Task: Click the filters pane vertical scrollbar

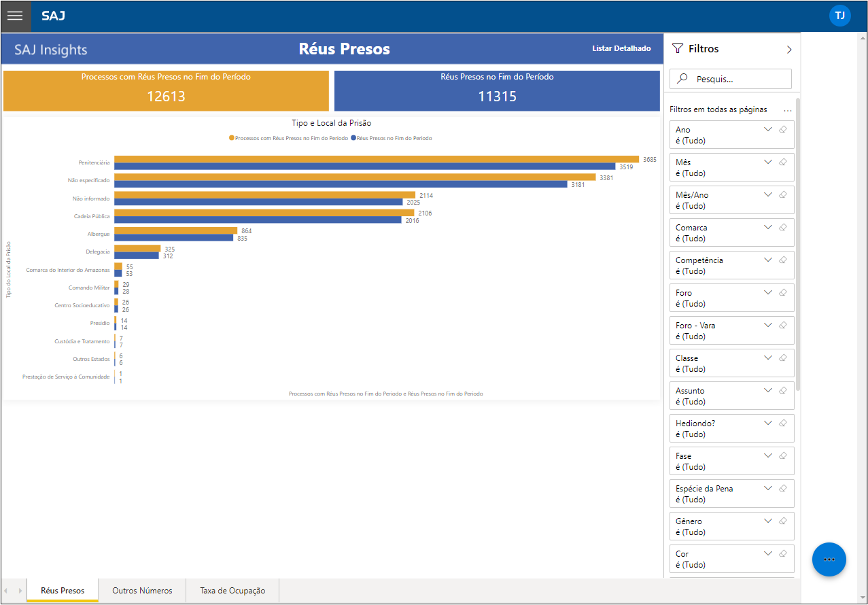Action: click(x=798, y=243)
